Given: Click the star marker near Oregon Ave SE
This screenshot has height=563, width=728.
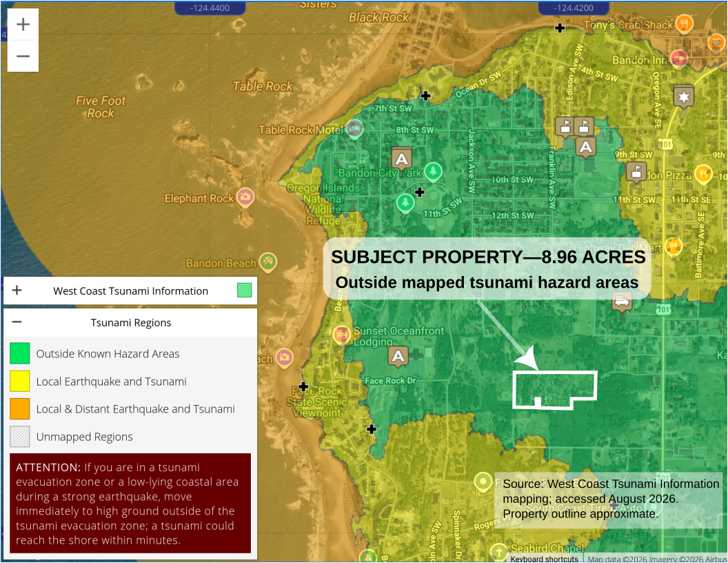Looking at the screenshot, I should (x=683, y=97).
